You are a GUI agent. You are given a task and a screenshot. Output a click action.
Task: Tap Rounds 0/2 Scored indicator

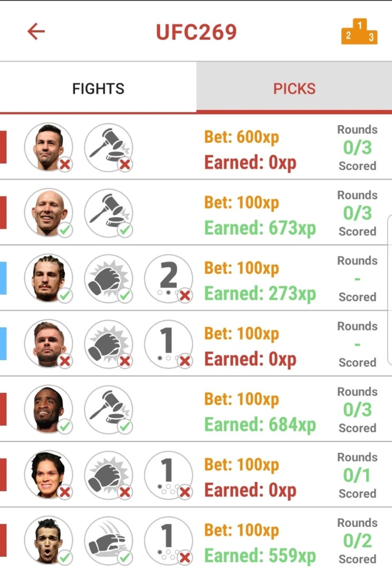(x=357, y=541)
